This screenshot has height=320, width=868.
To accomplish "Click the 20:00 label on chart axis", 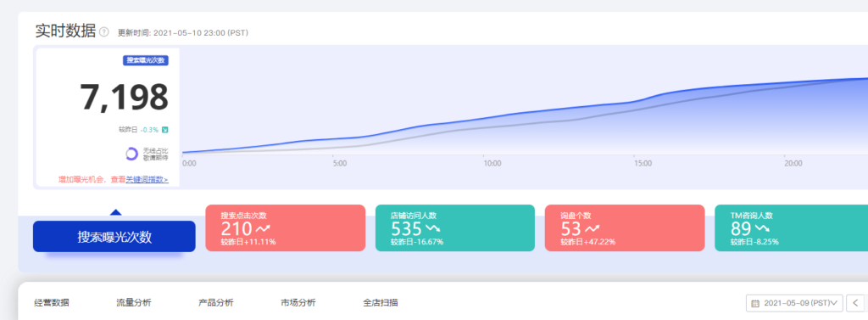I will (x=793, y=164).
